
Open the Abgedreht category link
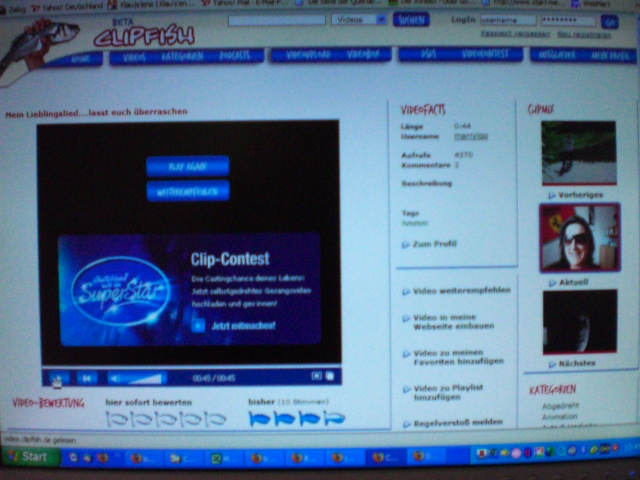click(560, 406)
